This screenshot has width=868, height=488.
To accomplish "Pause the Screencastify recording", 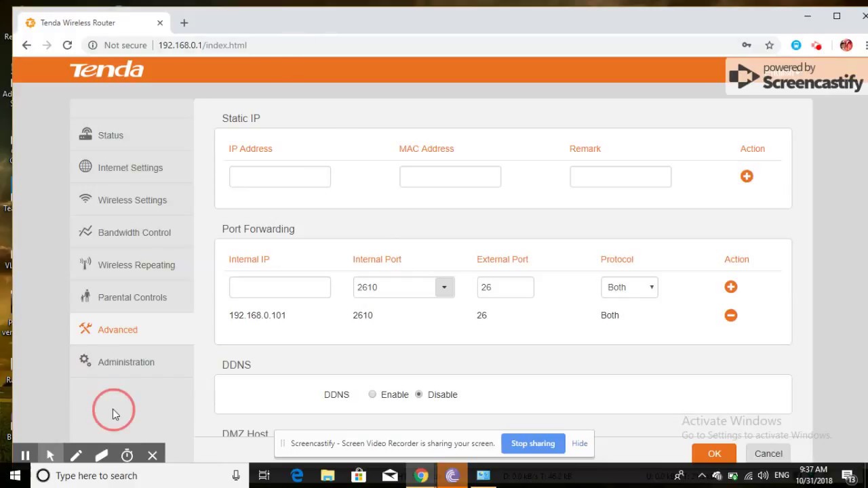I will click(x=25, y=455).
